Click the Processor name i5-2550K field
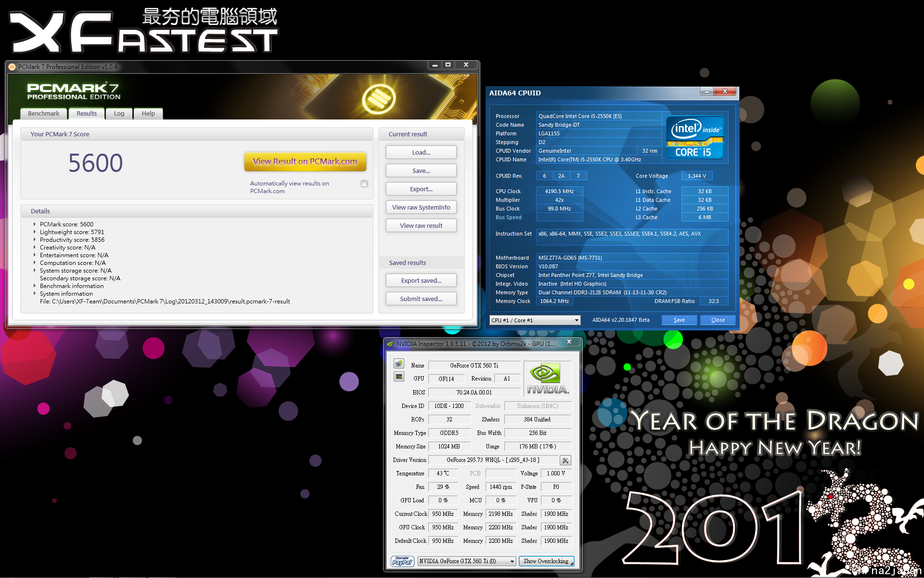This screenshot has width=924, height=578. click(599, 116)
